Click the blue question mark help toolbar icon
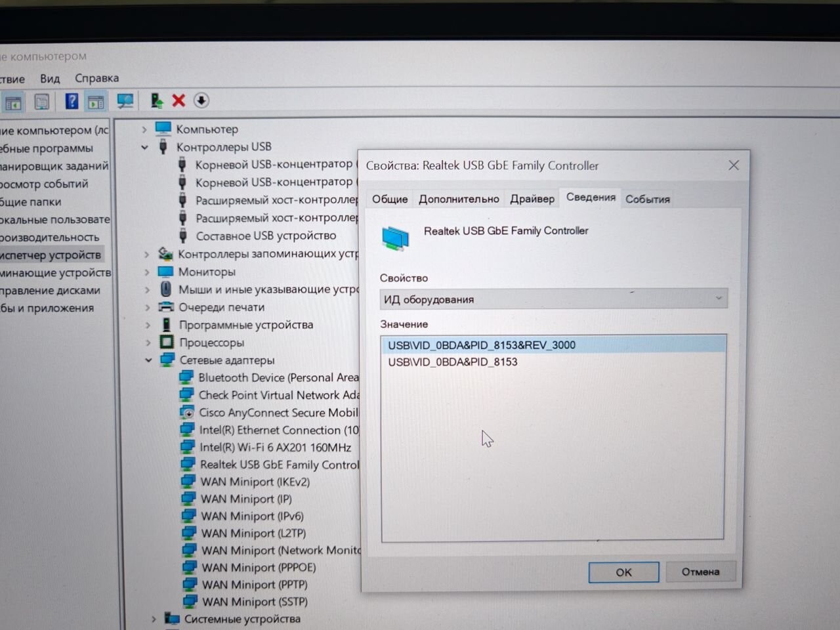840x630 pixels. [x=72, y=101]
